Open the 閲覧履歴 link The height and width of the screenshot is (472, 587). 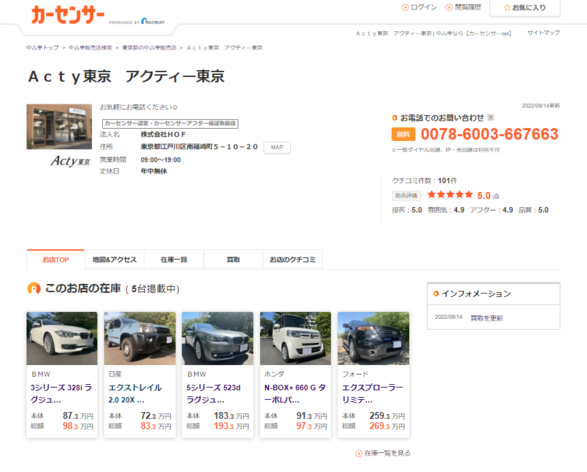[463, 7]
